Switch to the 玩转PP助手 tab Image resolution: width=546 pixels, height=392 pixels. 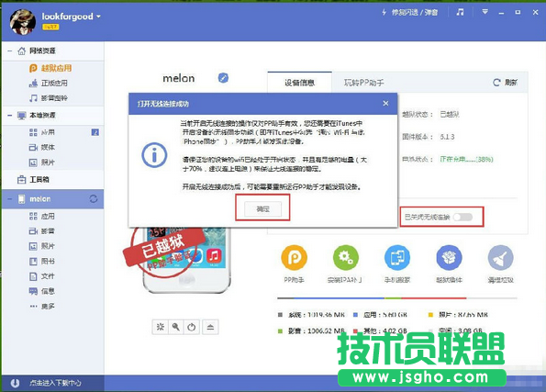click(x=364, y=83)
